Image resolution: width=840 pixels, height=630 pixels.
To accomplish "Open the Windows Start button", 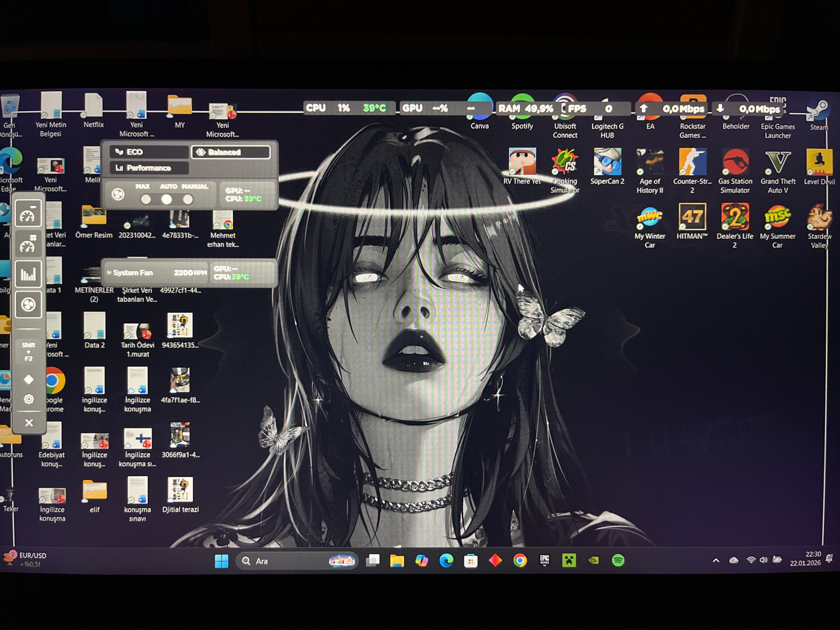I will pos(221,561).
